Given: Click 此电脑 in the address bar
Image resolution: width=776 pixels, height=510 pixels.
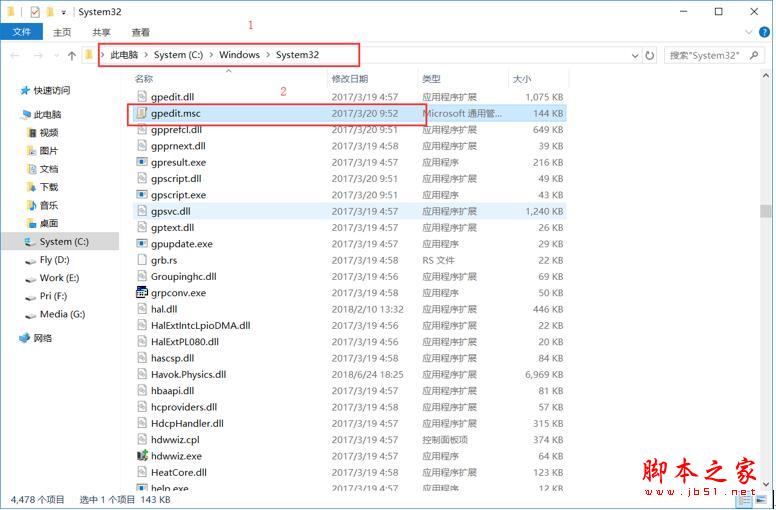Looking at the screenshot, I should click(124, 55).
